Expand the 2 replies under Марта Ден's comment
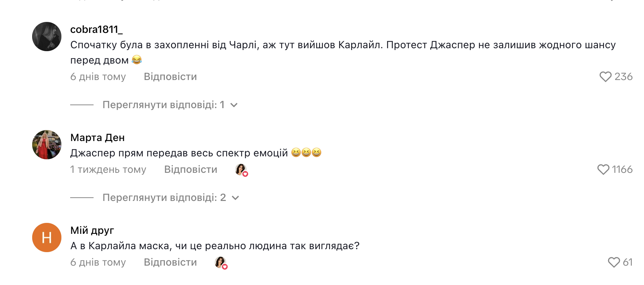Image resolution: width=644 pixels, height=285 pixels. (x=164, y=198)
